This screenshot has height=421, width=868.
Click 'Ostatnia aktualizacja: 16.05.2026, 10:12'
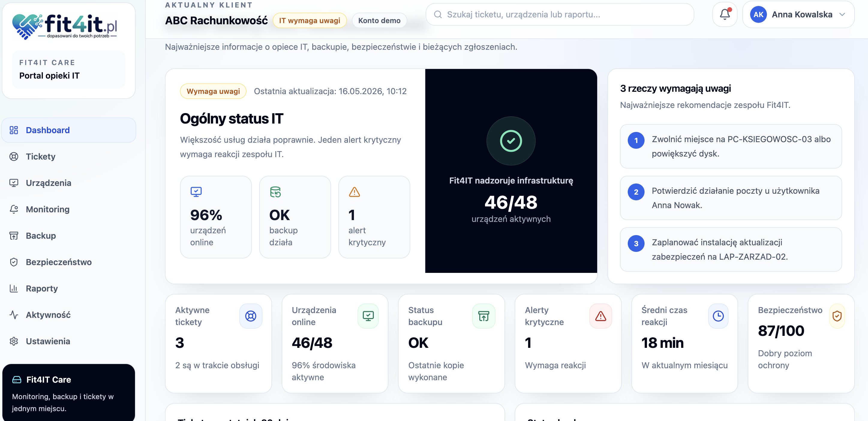(x=330, y=91)
